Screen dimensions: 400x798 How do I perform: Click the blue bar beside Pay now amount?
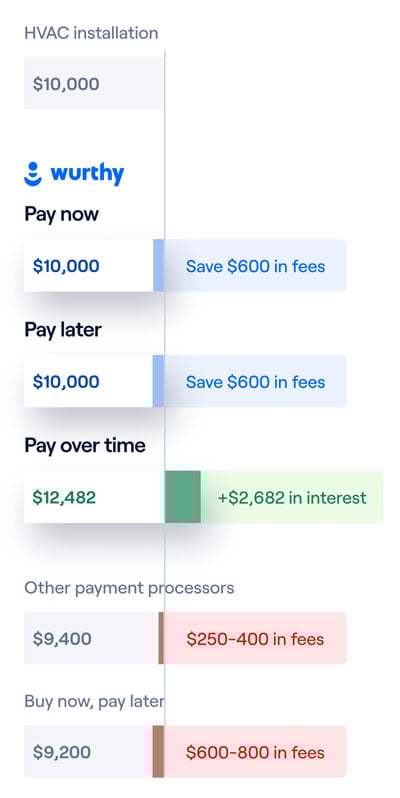tap(159, 266)
